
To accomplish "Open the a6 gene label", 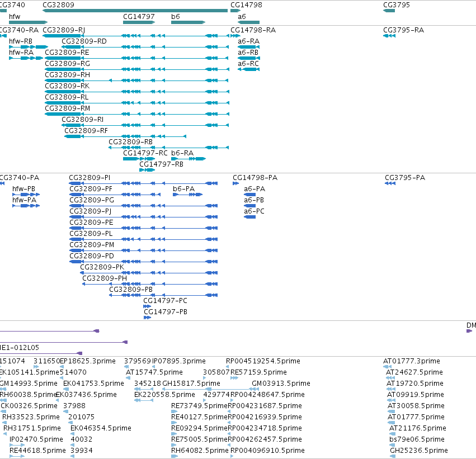I will (x=242, y=17).
